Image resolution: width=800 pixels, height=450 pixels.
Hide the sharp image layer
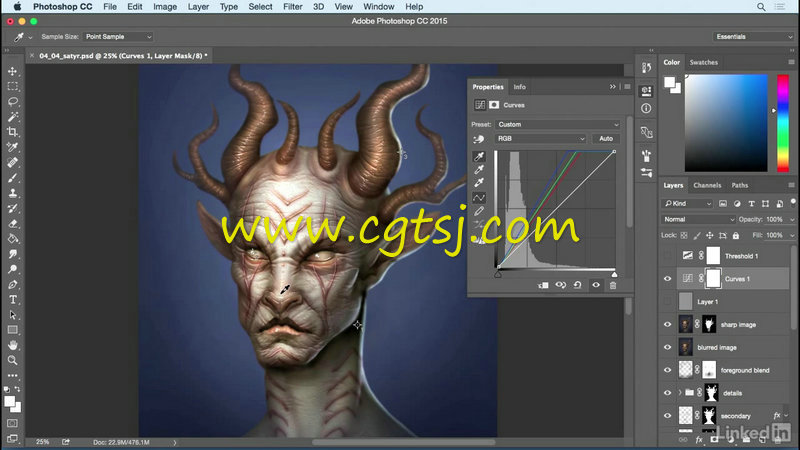tap(667, 324)
